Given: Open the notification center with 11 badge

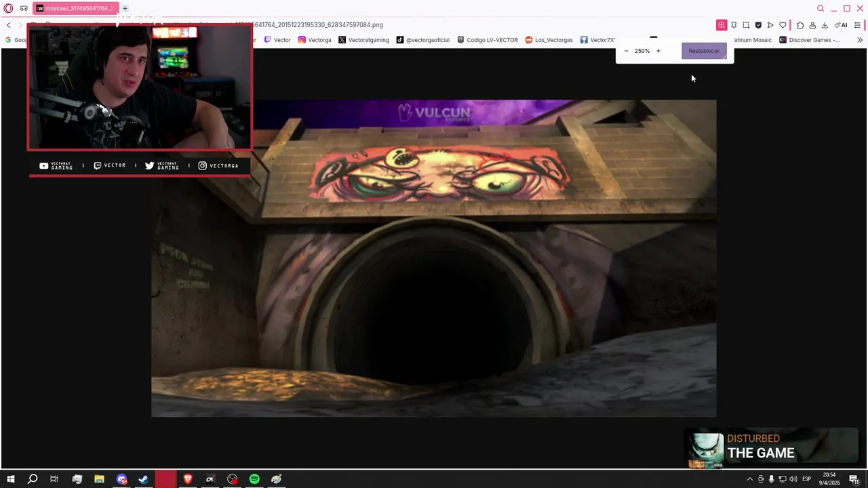Looking at the screenshot, I should pyautogui.click(x=854, y=479).
